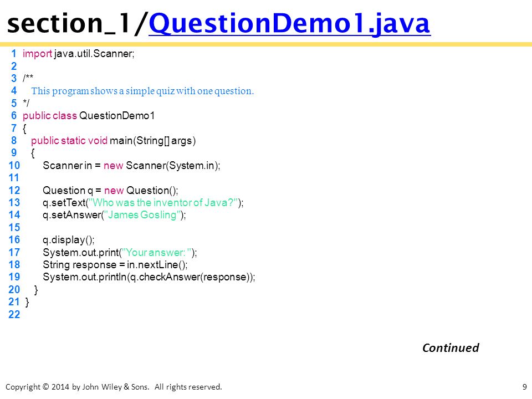Click the '/**' comment opener on line 3

click(28, 78)
